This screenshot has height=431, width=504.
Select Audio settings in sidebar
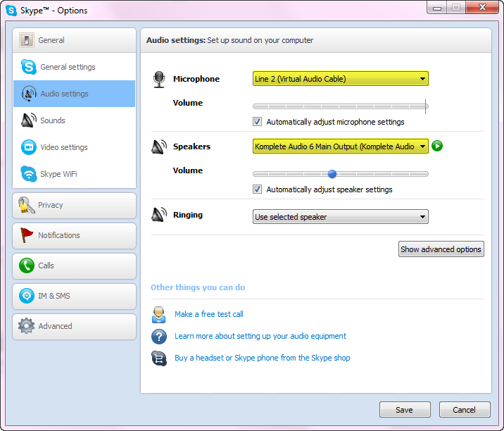tap(74, 94)
